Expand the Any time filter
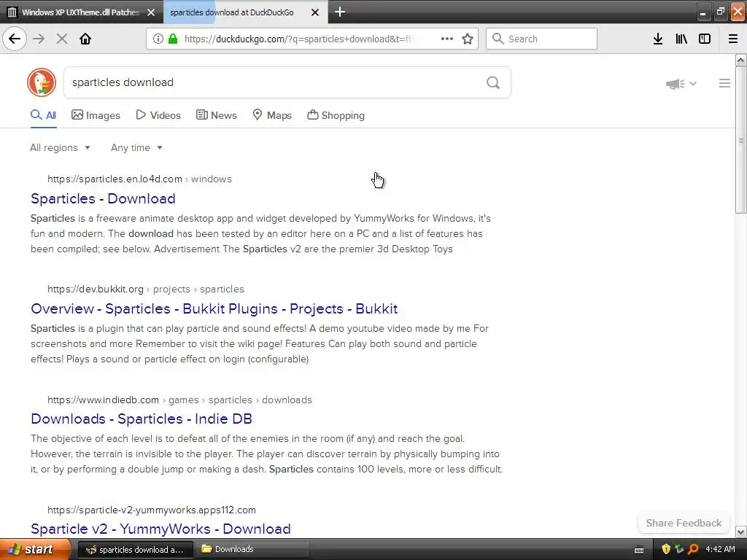The height and width of the screenshot is (560, 747). [x=136, y=147]
